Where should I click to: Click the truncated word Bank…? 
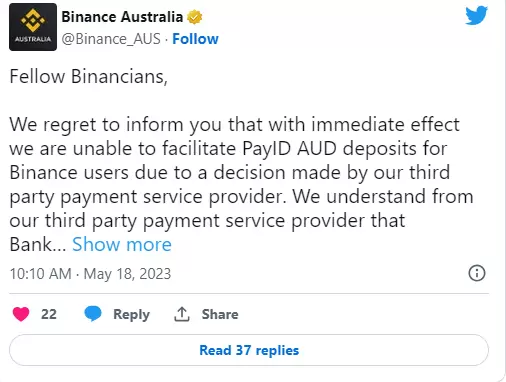click(x=38, y=244)
